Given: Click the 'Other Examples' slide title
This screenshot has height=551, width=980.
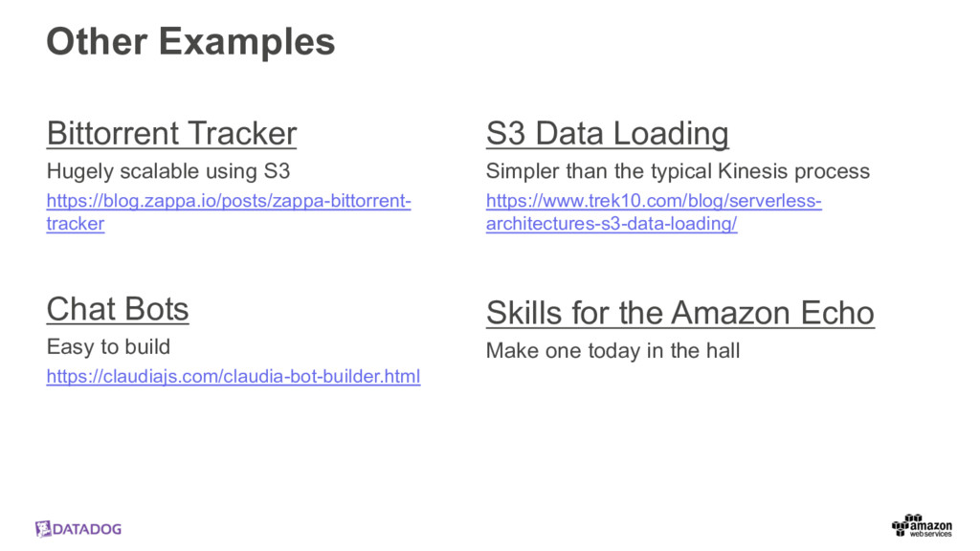Looking at the screenshot, I should tap(190, 41).
